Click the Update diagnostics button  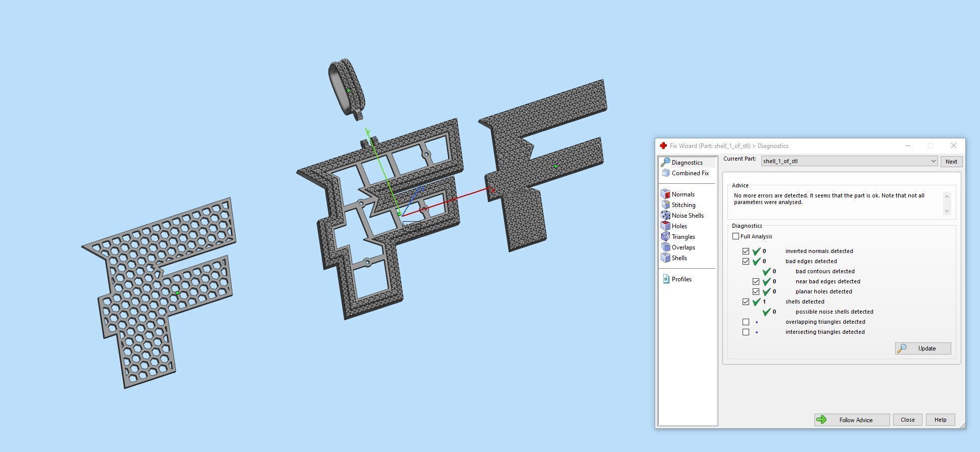(x=923, y=348)
